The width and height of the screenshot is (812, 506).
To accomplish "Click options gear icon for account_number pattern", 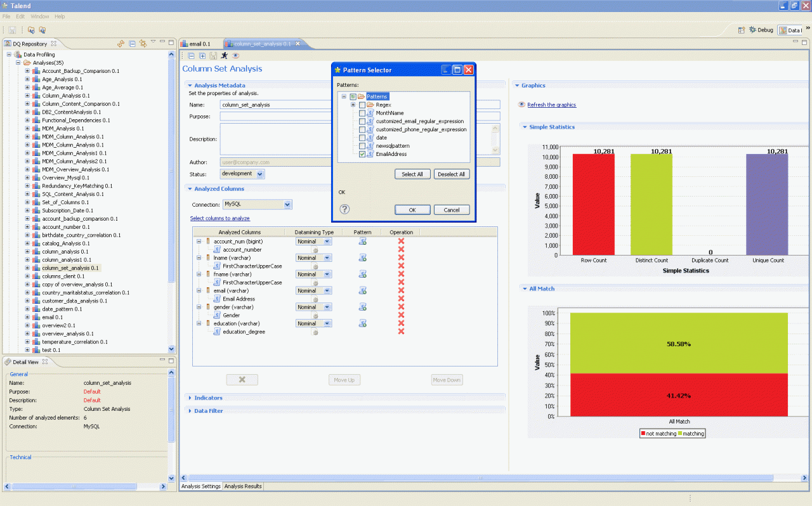I will point(315,250).
